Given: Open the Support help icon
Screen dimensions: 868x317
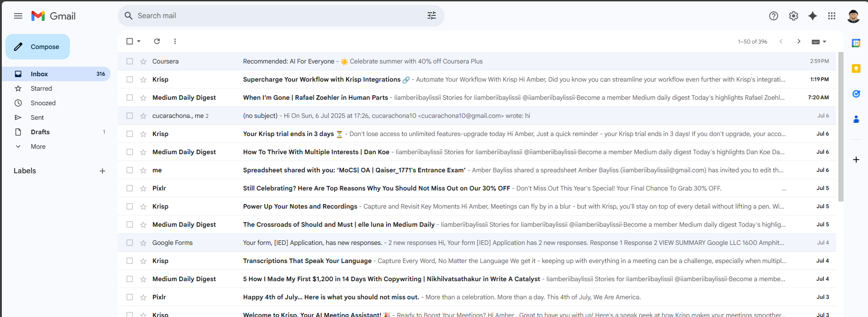Looking at the screenshot, I should coord(774,16).
